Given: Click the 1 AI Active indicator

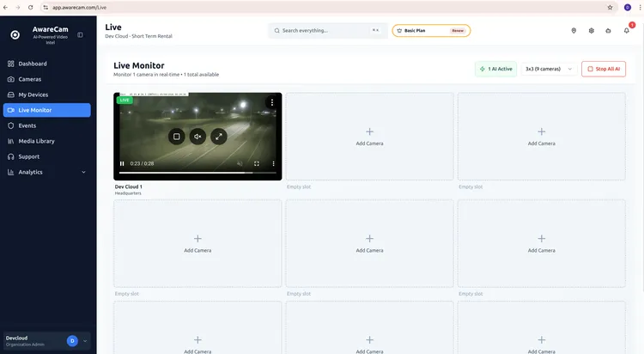Looking at the screenshot, I should click(495, 69).
